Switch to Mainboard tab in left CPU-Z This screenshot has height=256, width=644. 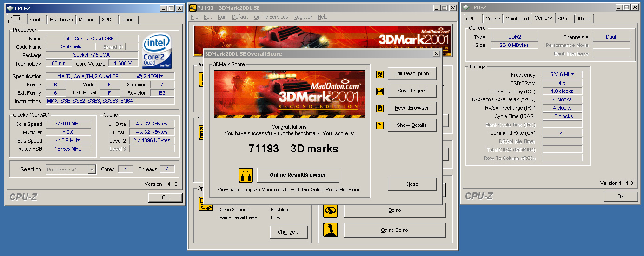(61, 20)
